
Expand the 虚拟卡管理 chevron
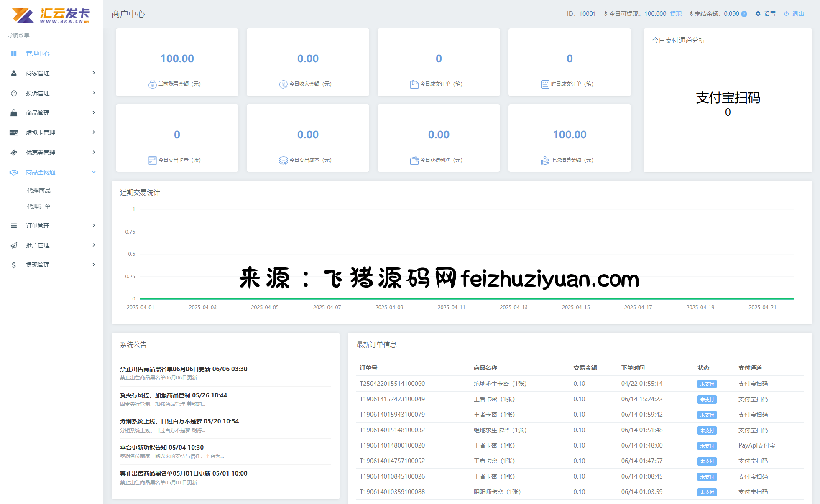pyautogui.click(x=94, y=132)
